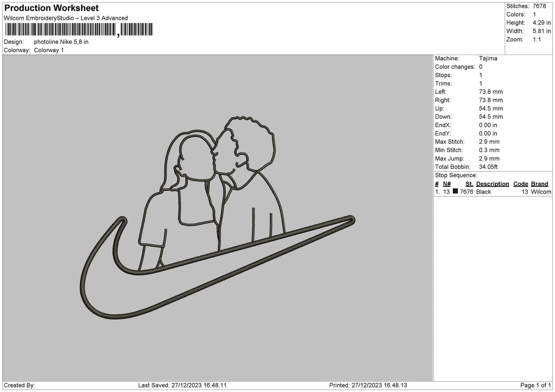
Task: Click the Zoom value 1:1
Action: pyautogui.click(x=537, y=39)
